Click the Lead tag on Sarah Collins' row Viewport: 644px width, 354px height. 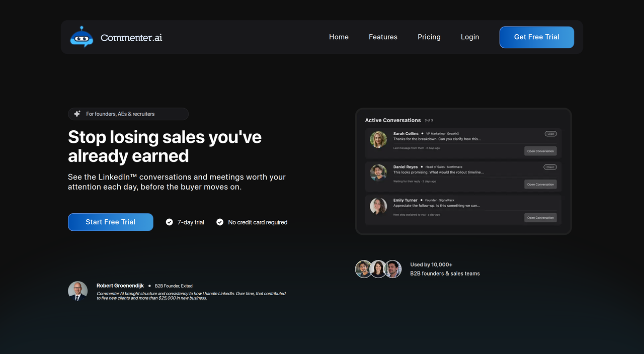click(550, 134)
